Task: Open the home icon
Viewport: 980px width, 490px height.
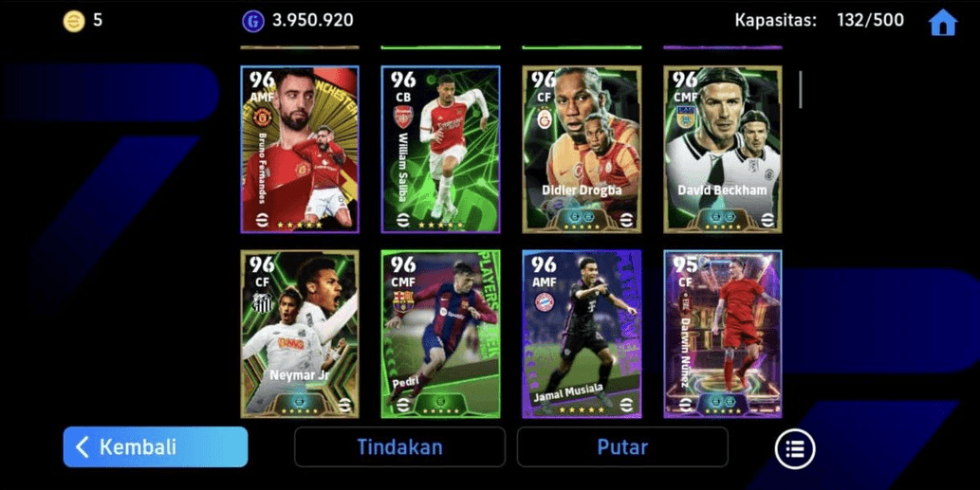Action: (x=942, y=23)
